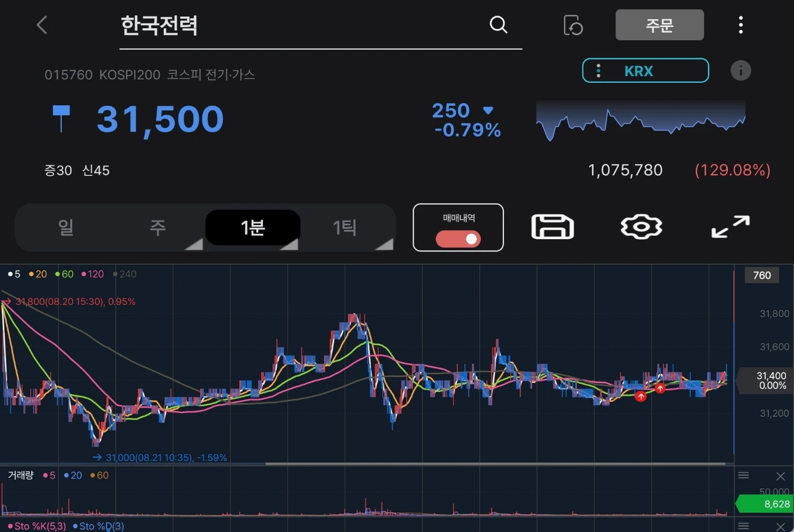
Task: Tap the current price 31,500
Action: click(x=160, y=119)
